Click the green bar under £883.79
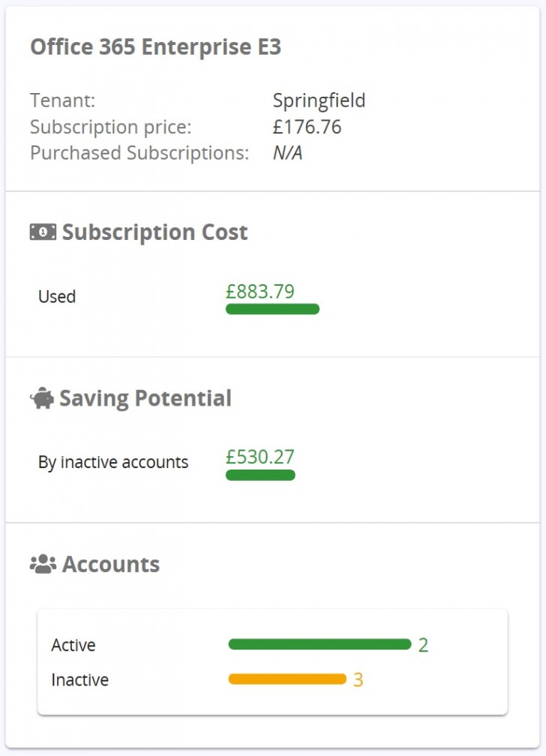Viewport: 546px width, 756px height. pyautogui.click(x=272, y=309)
